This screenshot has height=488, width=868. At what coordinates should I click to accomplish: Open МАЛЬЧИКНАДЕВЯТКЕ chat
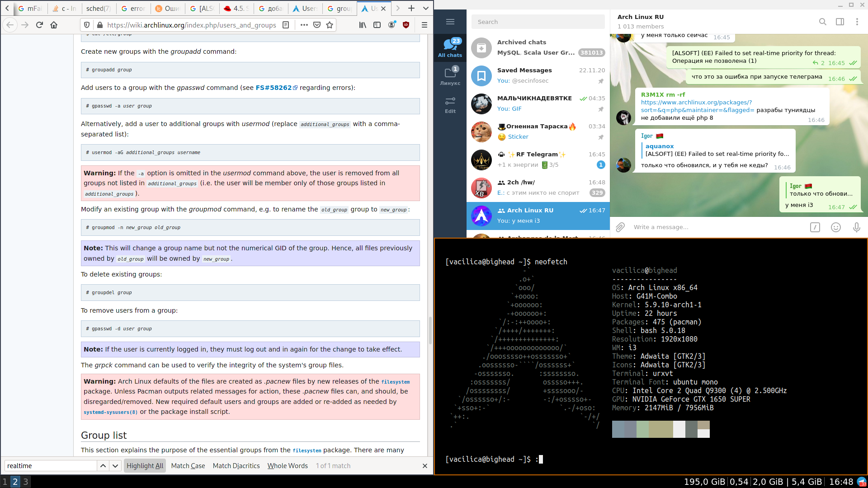point(538,103)
